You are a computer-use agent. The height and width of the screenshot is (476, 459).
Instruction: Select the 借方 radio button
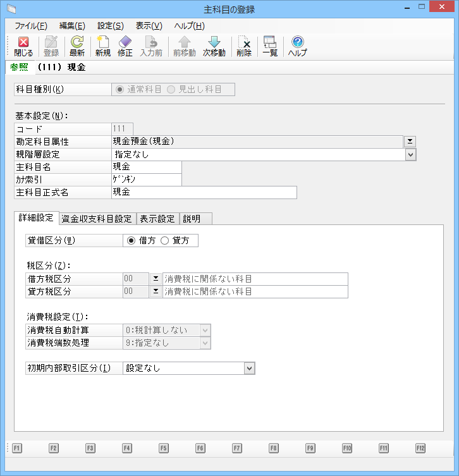(132, 240)
